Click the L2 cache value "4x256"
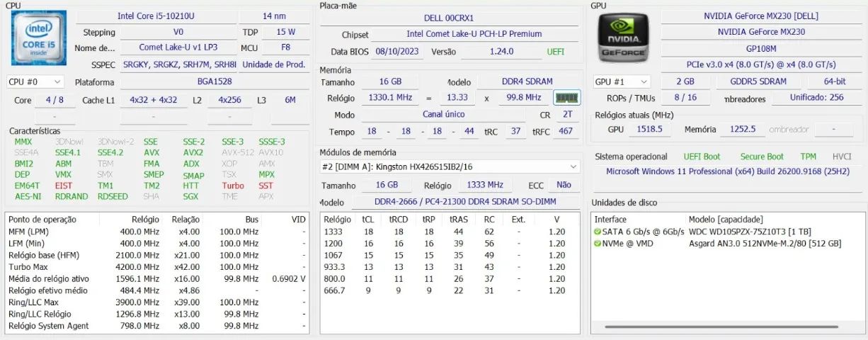The width and height of the screenshot is (868, 340). point(229,101)
